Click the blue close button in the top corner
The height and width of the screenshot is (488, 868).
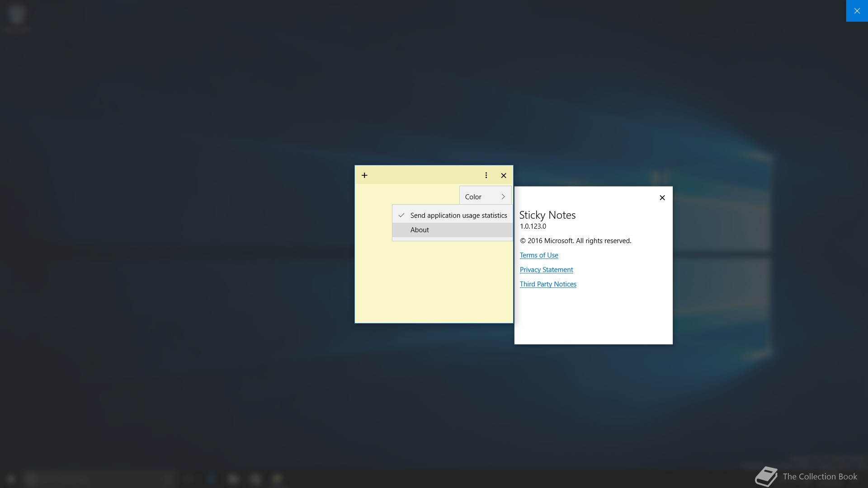pyautogui.click(x=857, y=11)
